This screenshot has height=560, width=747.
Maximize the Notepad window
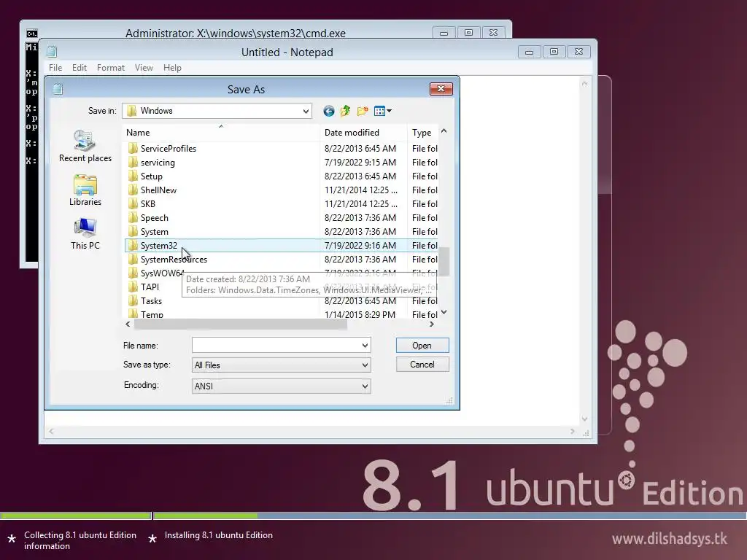point(554,52)
